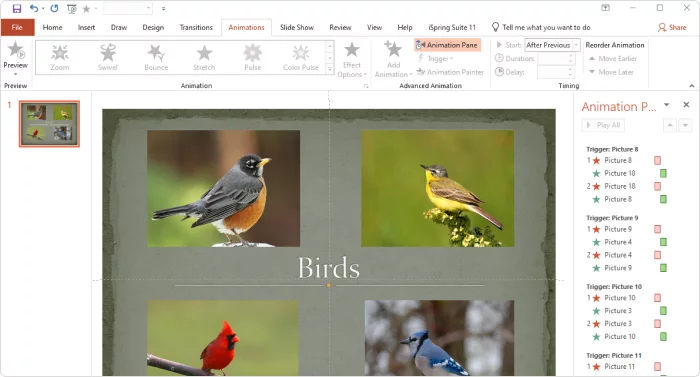Screen dimensions: 700x377
Task: Click the red timing bar of first Picture 8
Action: [x=657, y=160]
